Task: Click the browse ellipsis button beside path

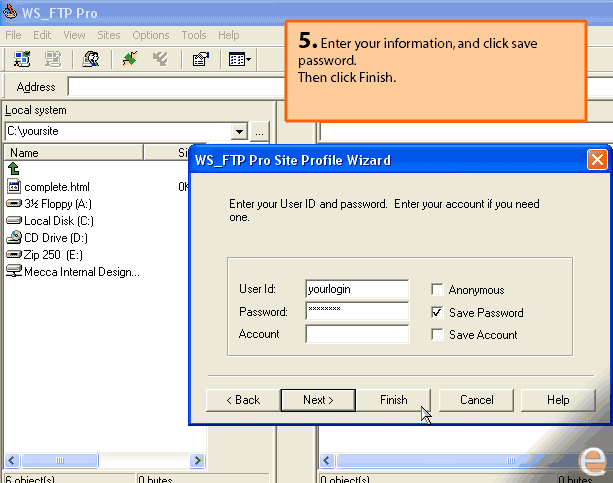Action: (259, 131)
